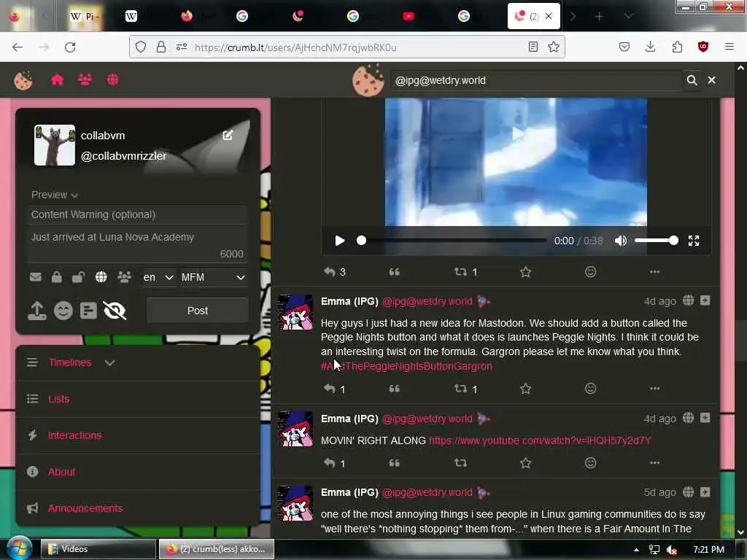Open #AddThePeggleNightsButtonGargron hashtag

(x=406, y=366)
